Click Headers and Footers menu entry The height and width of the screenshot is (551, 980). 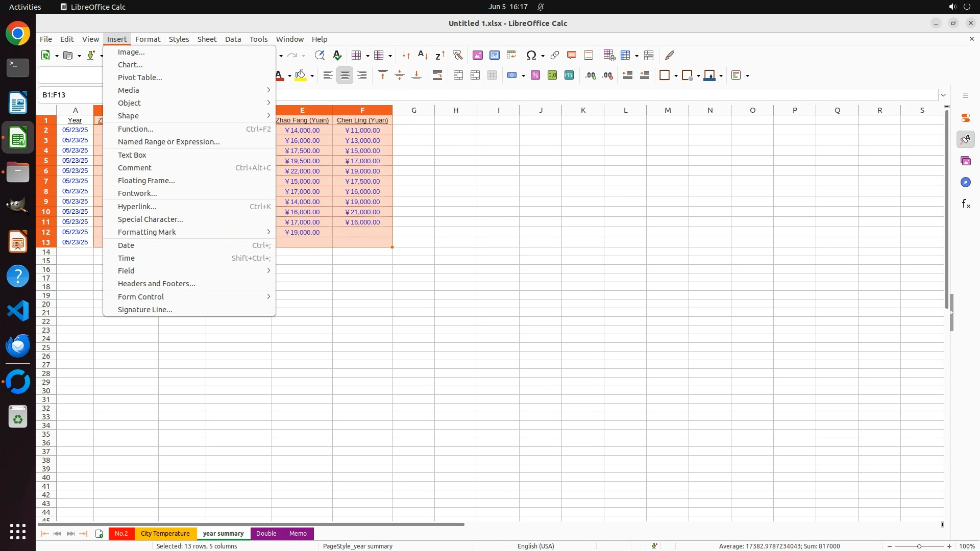[156, 284]
